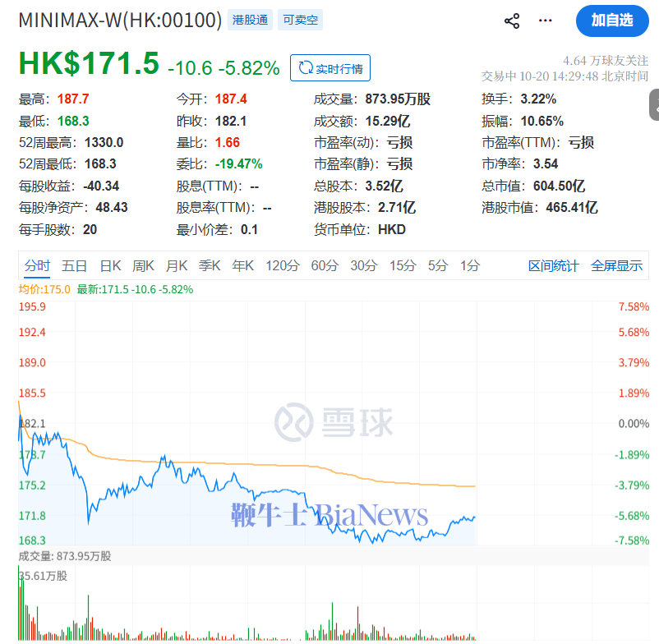Click the 港股市值 value 465.41亿
This screenshot has height=644, width=659.
pyautogui.click(x=572, y=207)
